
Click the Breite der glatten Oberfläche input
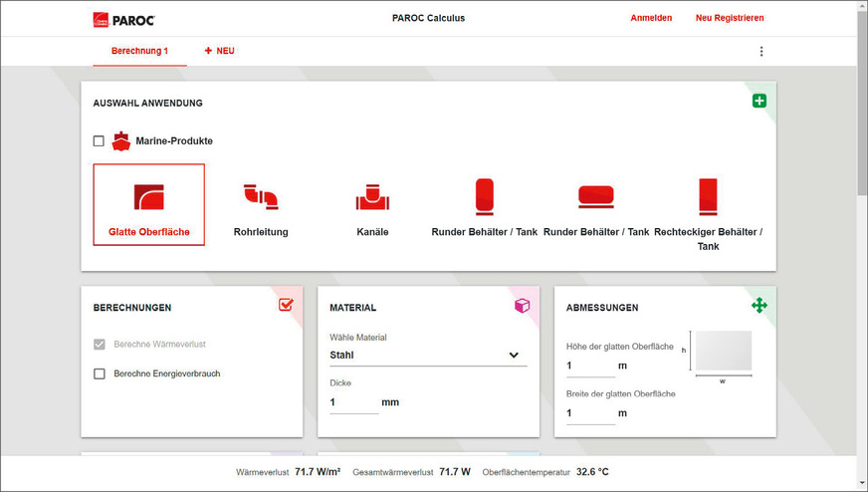[590, 414]
